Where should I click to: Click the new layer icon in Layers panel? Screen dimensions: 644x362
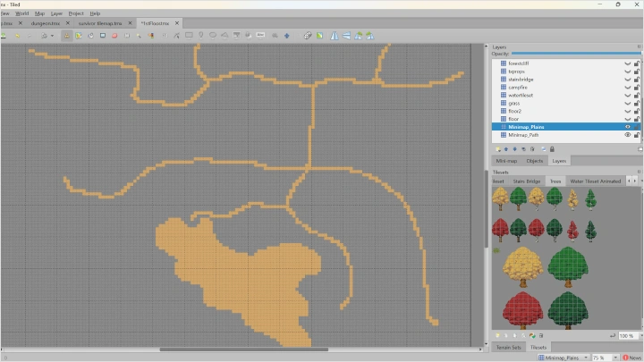click(496, 148)
